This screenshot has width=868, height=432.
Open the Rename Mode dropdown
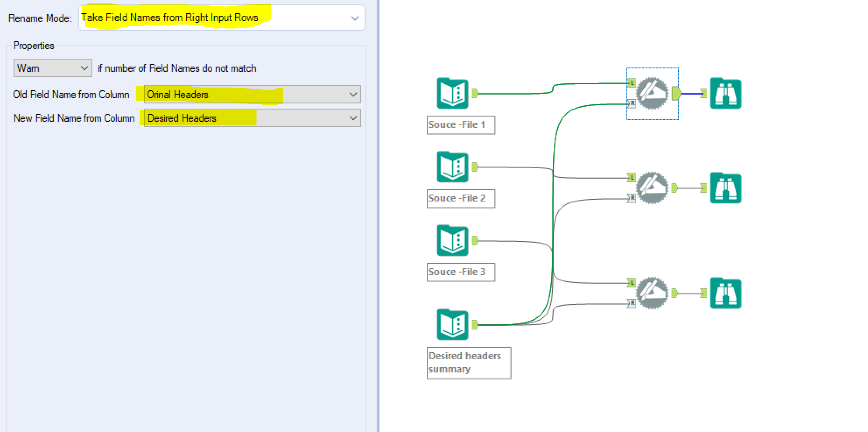coord(354,18)
